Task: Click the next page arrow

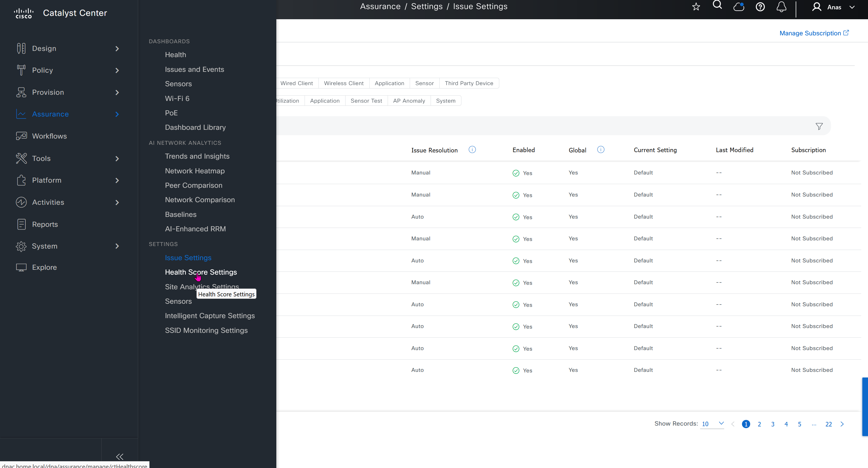Action: coord(842,424)
